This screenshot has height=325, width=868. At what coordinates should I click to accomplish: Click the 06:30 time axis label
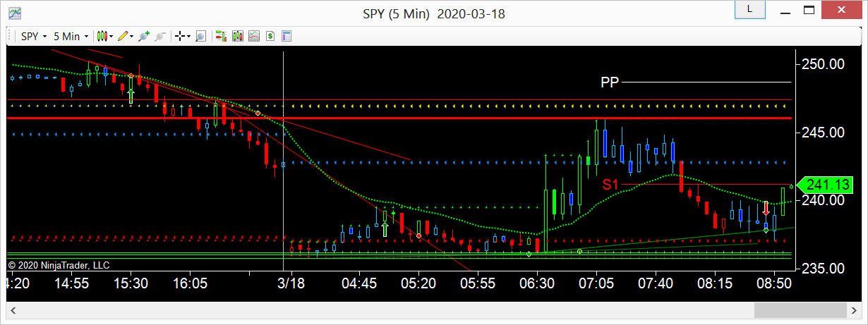[538, 283]
